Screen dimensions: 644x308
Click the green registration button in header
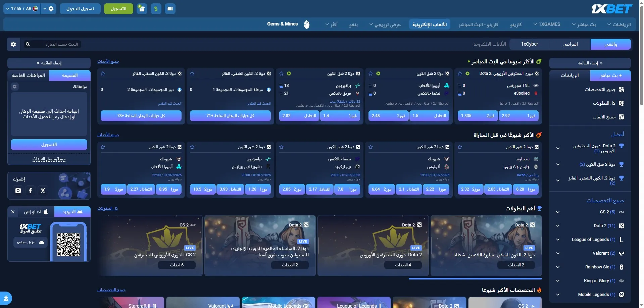[118, 9]
